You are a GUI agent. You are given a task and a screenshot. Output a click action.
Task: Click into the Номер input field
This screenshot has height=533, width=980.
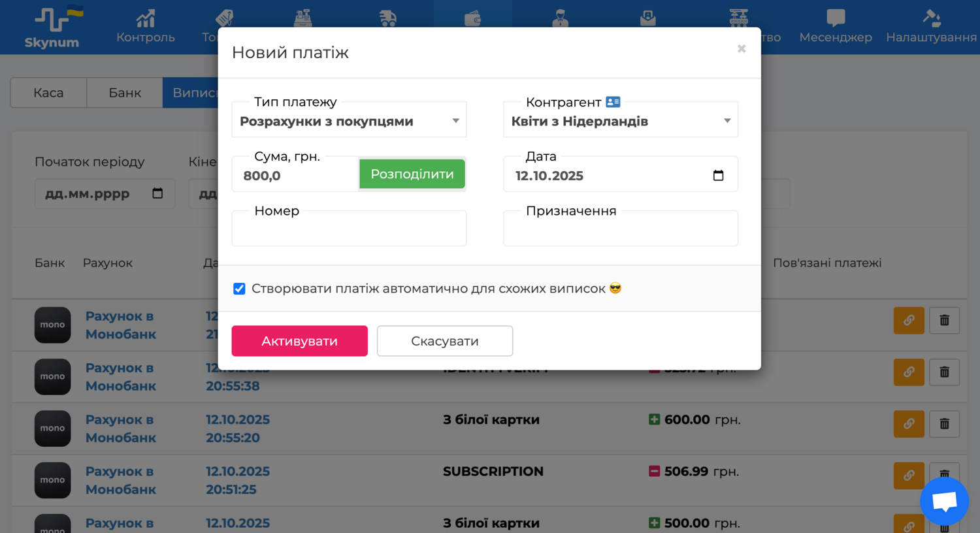349,231
